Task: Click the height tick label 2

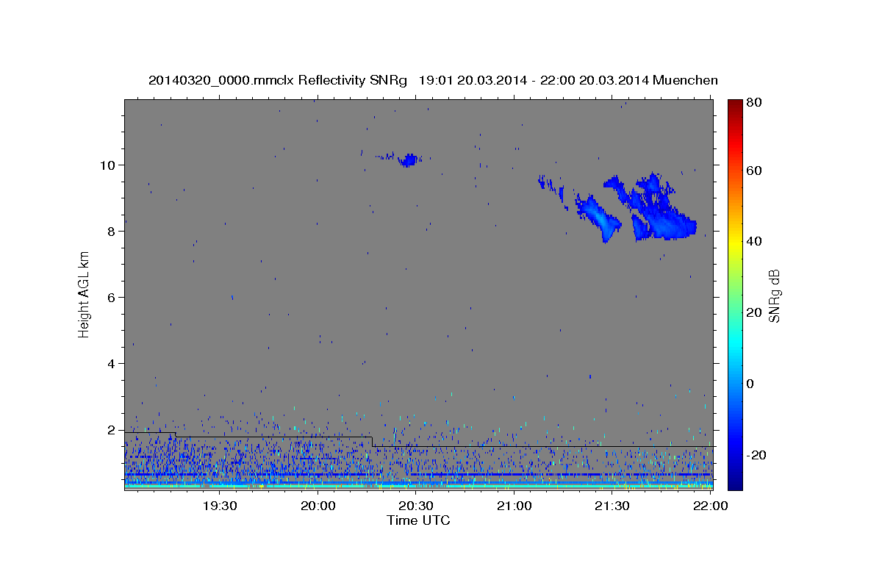Action: click(112, 429)
